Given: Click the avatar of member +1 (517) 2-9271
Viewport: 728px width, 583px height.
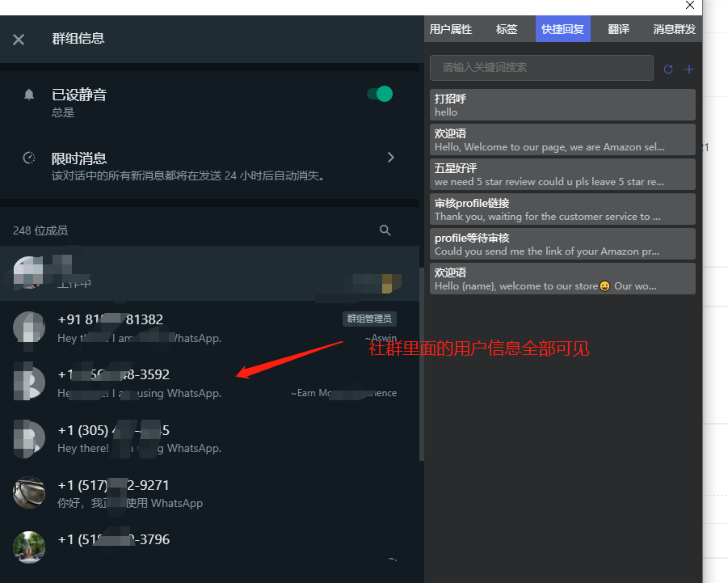Looking at the screenshot, I should point(28,493).
